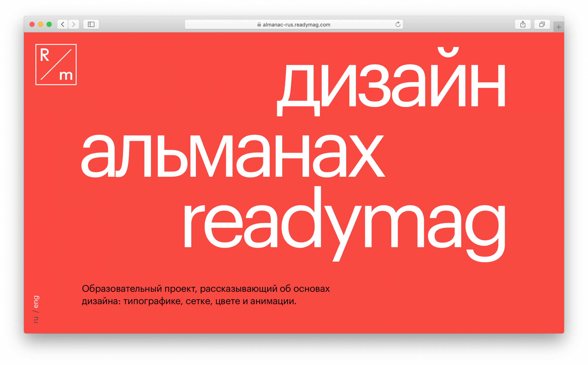
Task: Select the ru language link
Action: point(36,320)
